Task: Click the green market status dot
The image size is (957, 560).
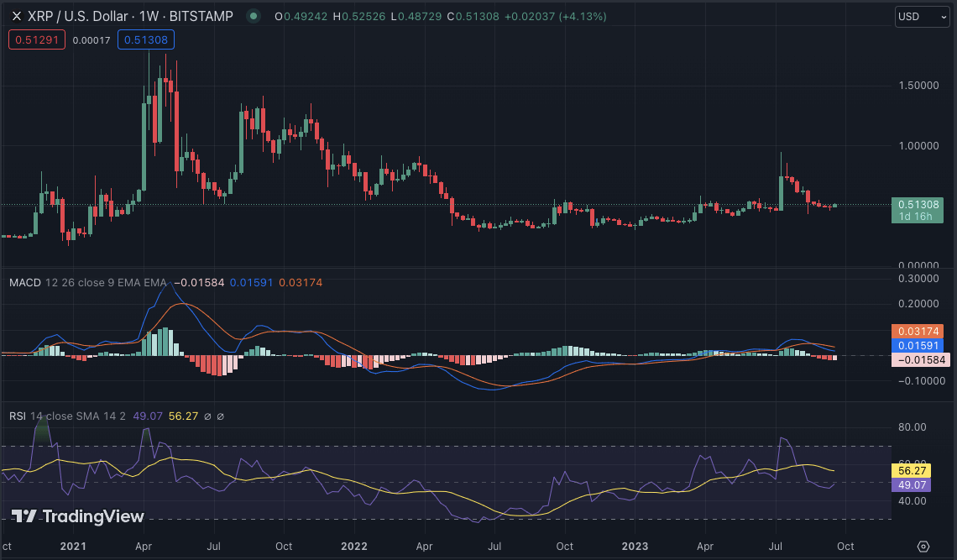Action: tap(253, 17)
